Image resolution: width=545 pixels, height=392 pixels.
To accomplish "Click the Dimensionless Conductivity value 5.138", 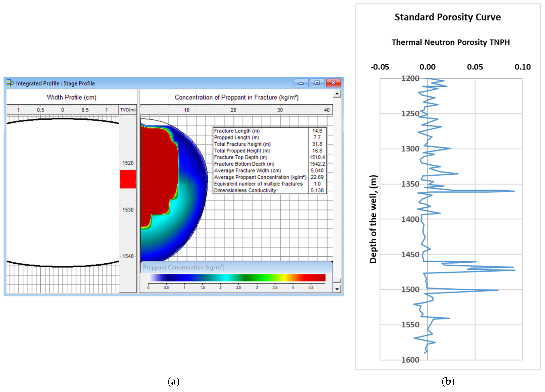I will click(317, 190).
